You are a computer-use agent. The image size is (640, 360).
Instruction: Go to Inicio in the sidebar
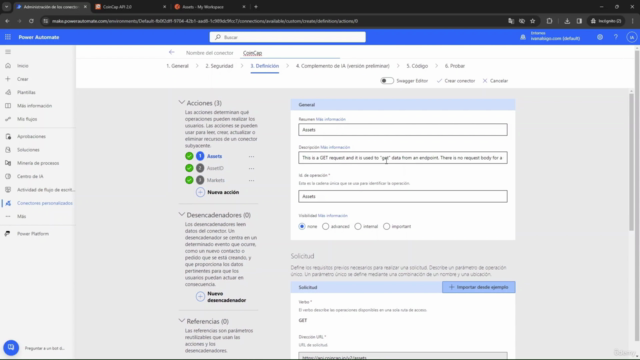pyautogui.click(x=23, y=66)
